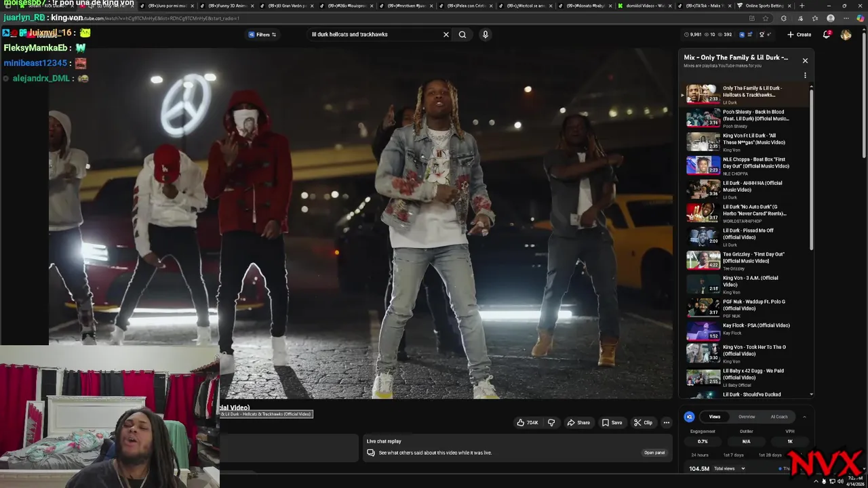Play King Von All These N**gas video
The width and height of the screenshot is (868, 488).
[746, 142]
